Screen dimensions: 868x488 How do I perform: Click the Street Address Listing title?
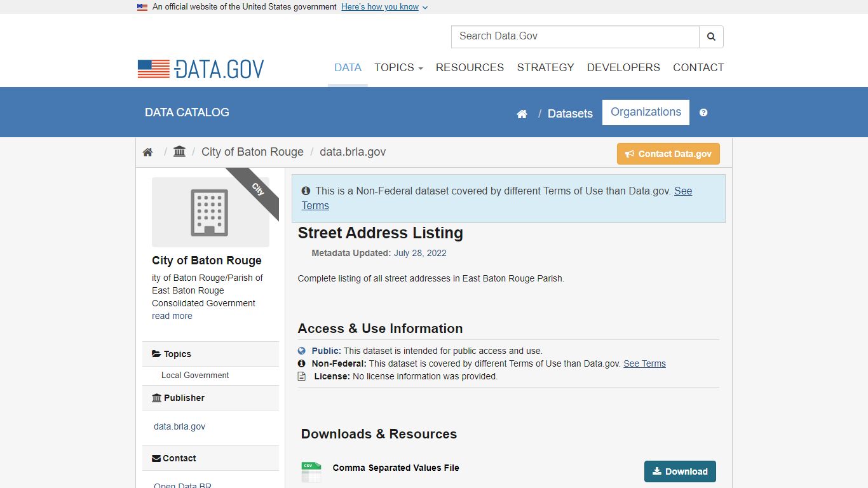(380, 233)
